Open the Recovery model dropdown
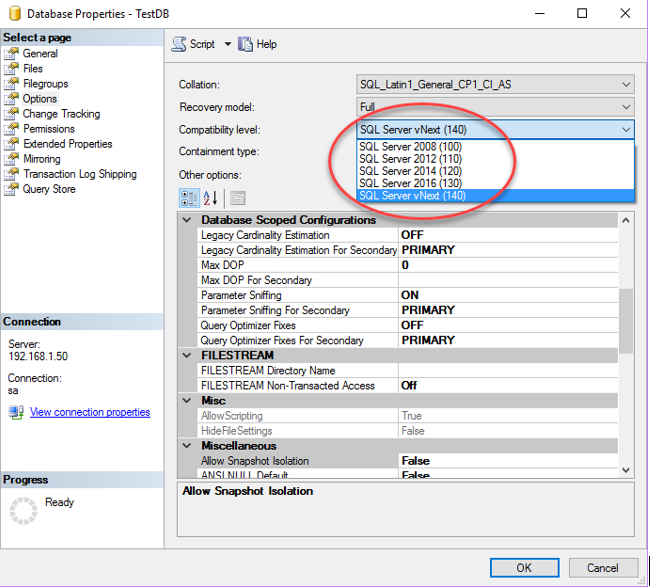Viewport: 651px width, 588px height. (625, 107)
